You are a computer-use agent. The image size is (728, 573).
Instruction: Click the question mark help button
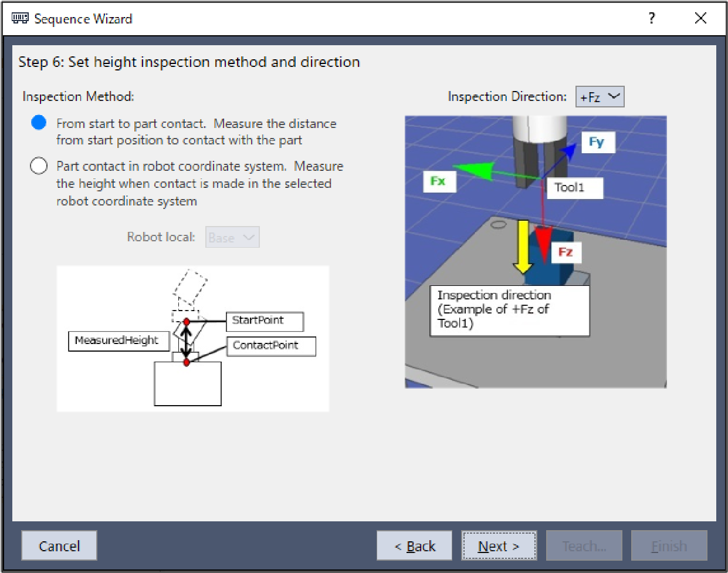tap(652, 19)
